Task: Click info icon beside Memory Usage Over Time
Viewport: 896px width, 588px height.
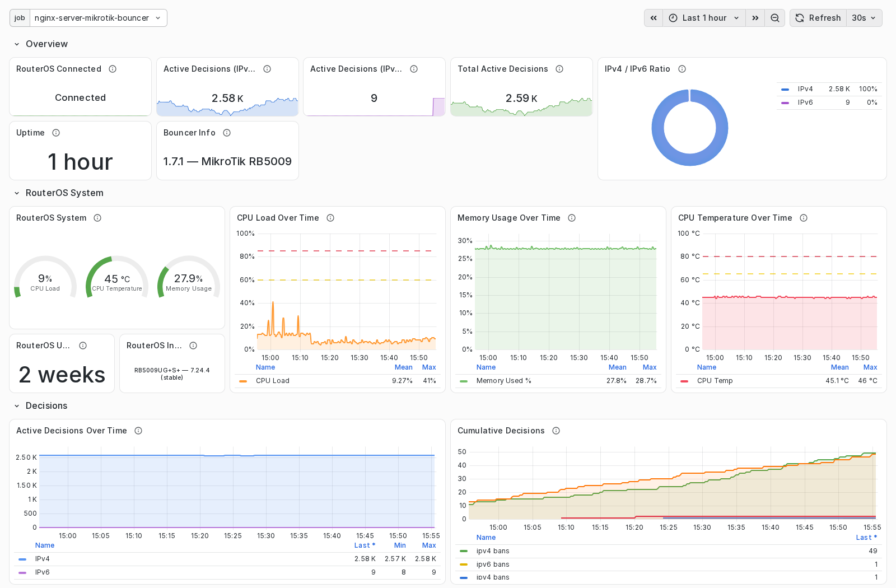Action: 572,218
